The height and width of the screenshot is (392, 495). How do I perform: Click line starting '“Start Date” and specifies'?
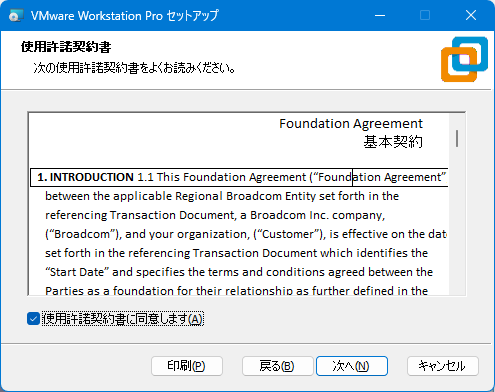coord(239,272)
